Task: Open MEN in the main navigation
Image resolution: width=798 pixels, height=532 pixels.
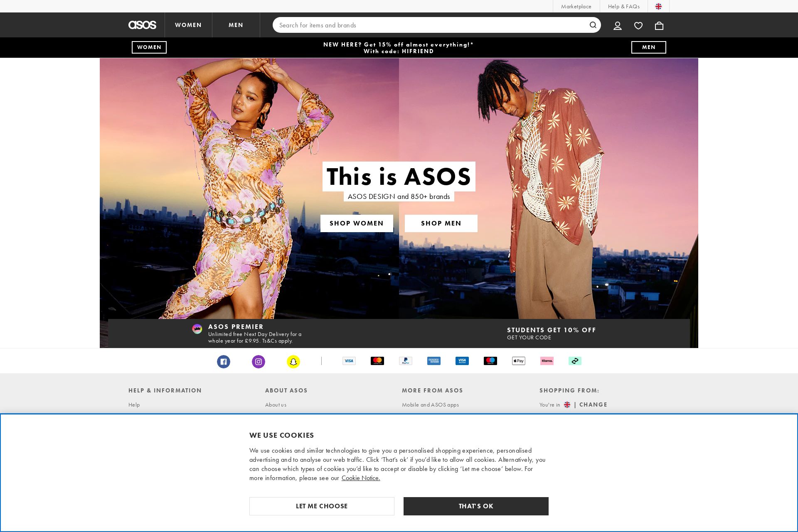Action: pos(236,25)
